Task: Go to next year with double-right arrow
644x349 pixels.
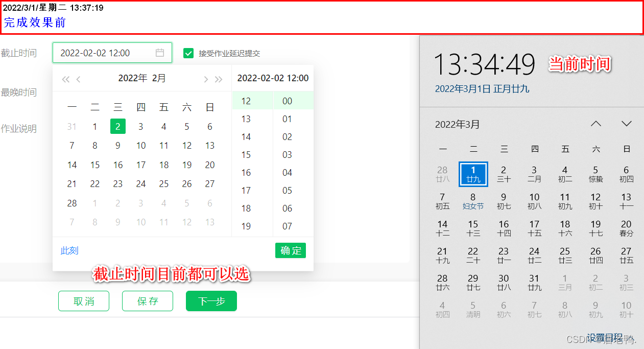Action: [218, 79]
